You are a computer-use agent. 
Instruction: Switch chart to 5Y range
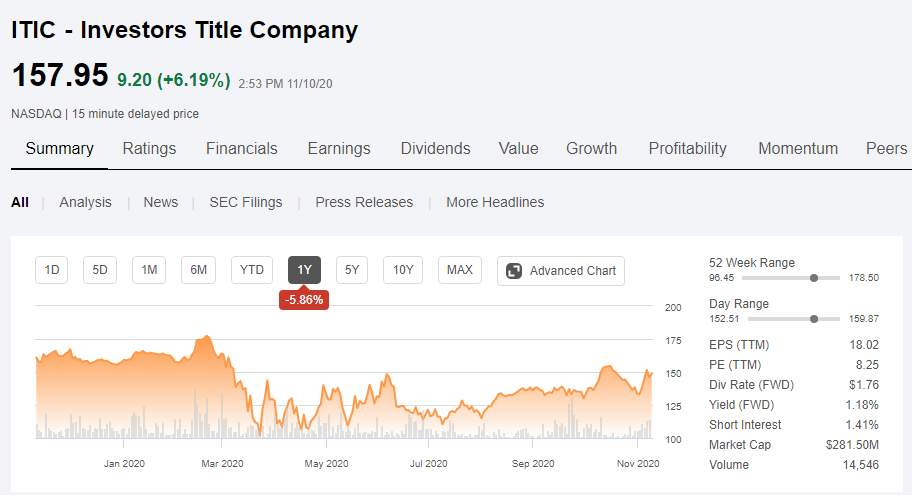tap(352, 270)
